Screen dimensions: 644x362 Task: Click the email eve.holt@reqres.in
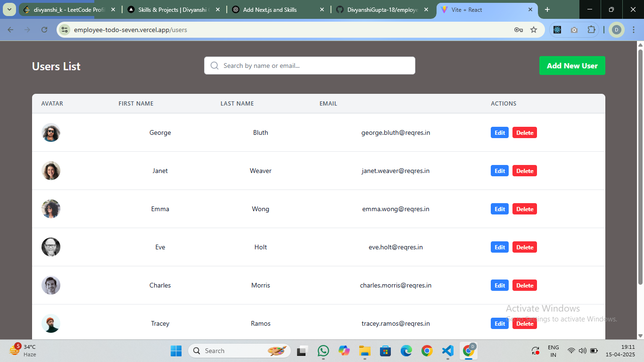pos(396,247)
